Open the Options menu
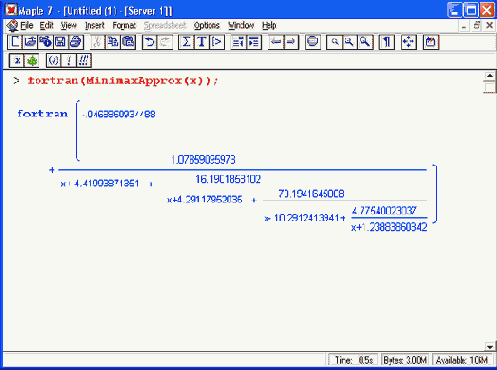This screenshot has height=370, width=497. coord(207,25)
